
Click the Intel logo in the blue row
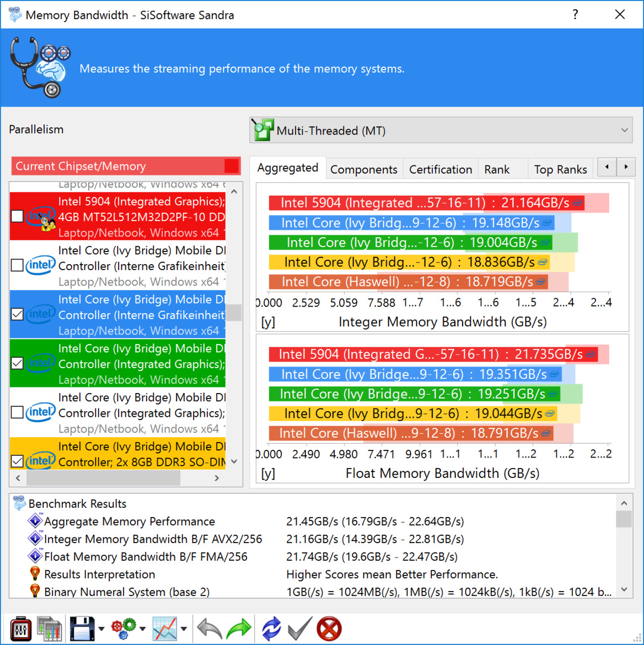(x=40, y=314)
